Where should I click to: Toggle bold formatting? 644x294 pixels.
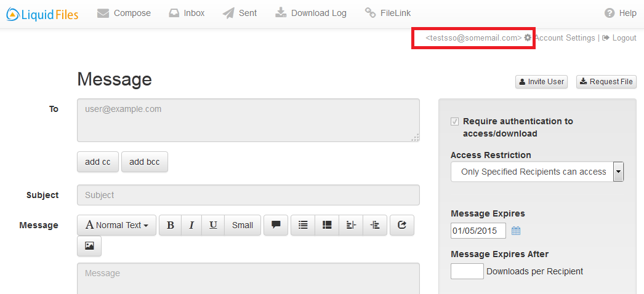pyautogui.click(x=171, y=225)
